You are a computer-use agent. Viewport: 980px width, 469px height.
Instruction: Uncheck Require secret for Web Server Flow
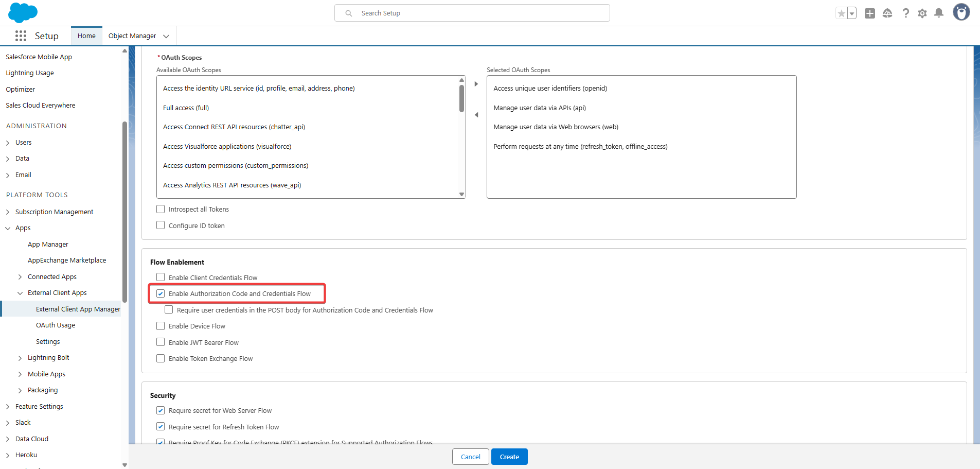coord(161,410)
